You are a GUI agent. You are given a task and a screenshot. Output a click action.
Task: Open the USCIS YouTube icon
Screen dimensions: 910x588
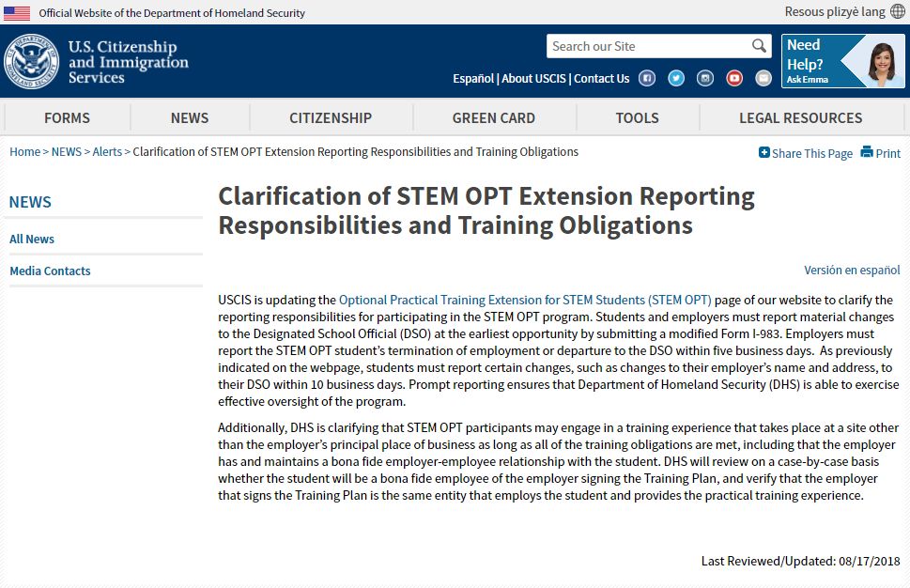click(x=734, y=79)
